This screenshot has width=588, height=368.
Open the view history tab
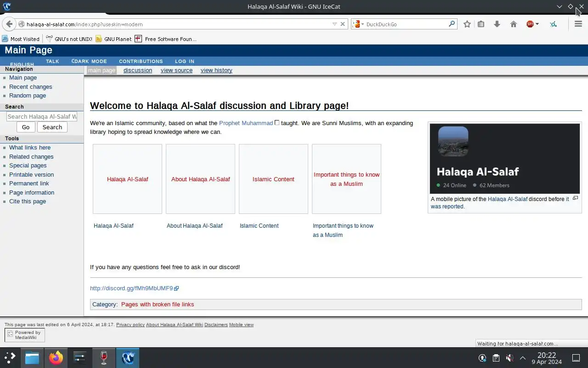pyautogui.click(x=216, y=70)
